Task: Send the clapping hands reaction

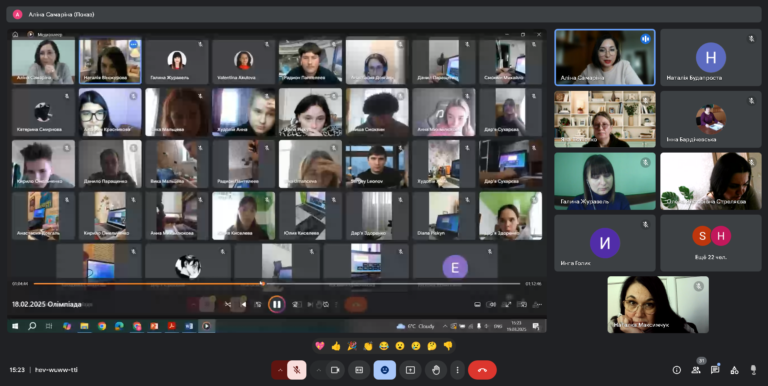Action: tap(368, 346)
